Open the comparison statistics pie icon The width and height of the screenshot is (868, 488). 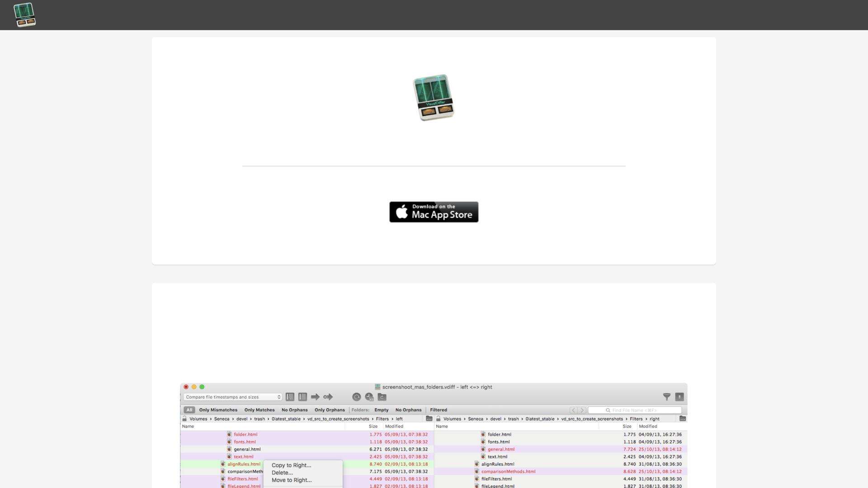tap(369, 397)
